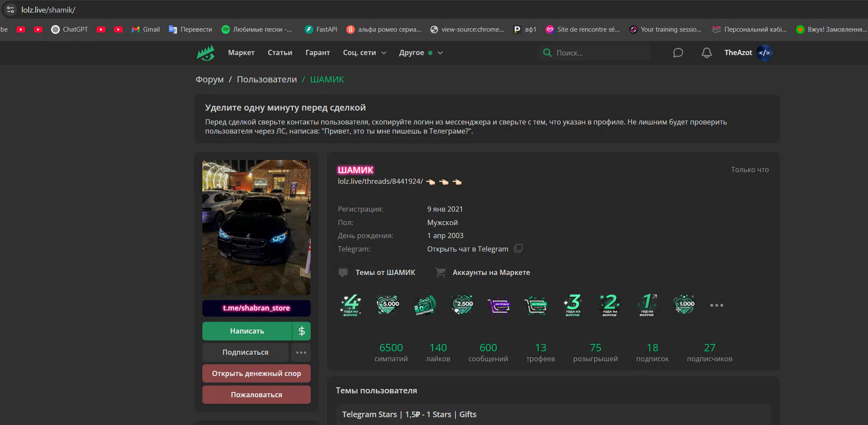The height and width of the screenshot is (425, 868).
Task: Click the 13 трофеев counter
Action: (540, 353)
